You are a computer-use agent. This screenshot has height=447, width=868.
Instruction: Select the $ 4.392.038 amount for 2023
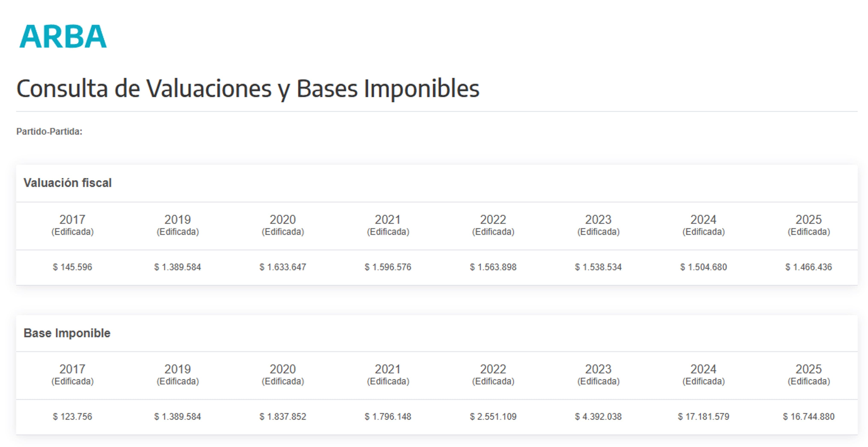click(598, 417)
